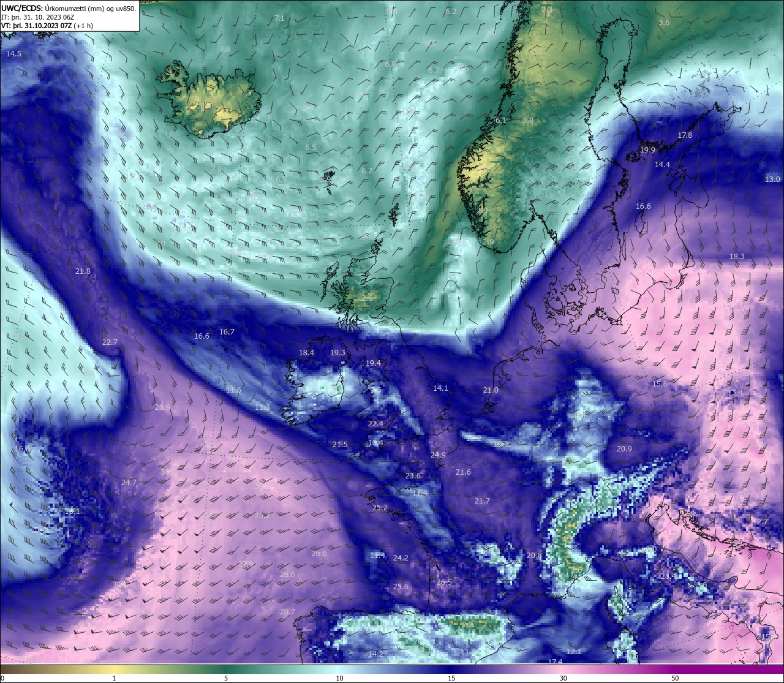784x683 pixels.
Task: Click the legend tick label '5'
Action: click(226, 678)
